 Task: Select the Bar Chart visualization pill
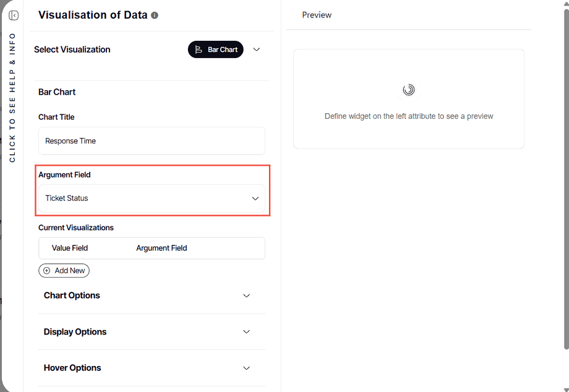coord(216,49)
